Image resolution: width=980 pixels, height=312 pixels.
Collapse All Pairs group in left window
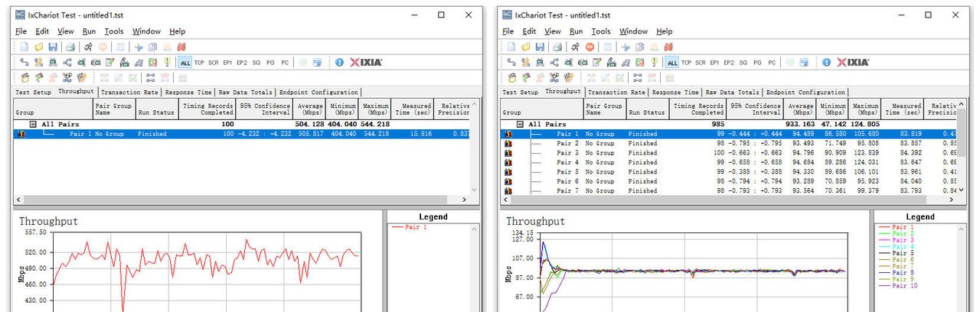point(33,124)
